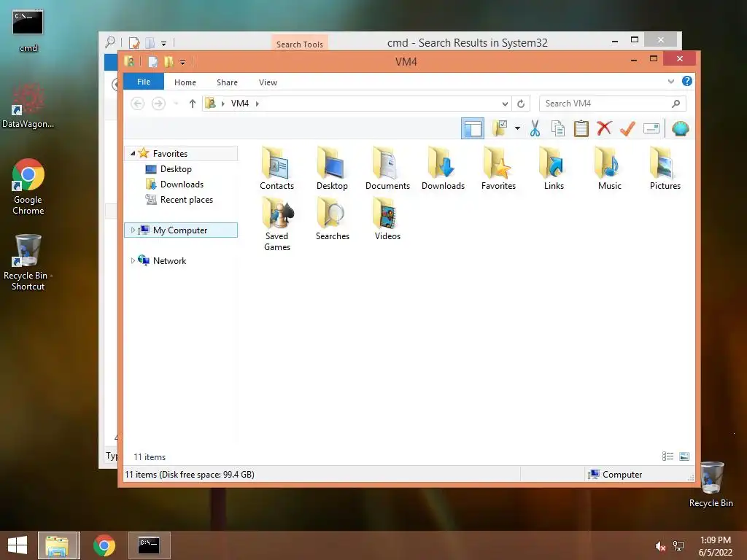Image resolution: width=747 pixels, height=560 pixels.
Task: Select Downloads in navigation pane
Action: point(182,184)
